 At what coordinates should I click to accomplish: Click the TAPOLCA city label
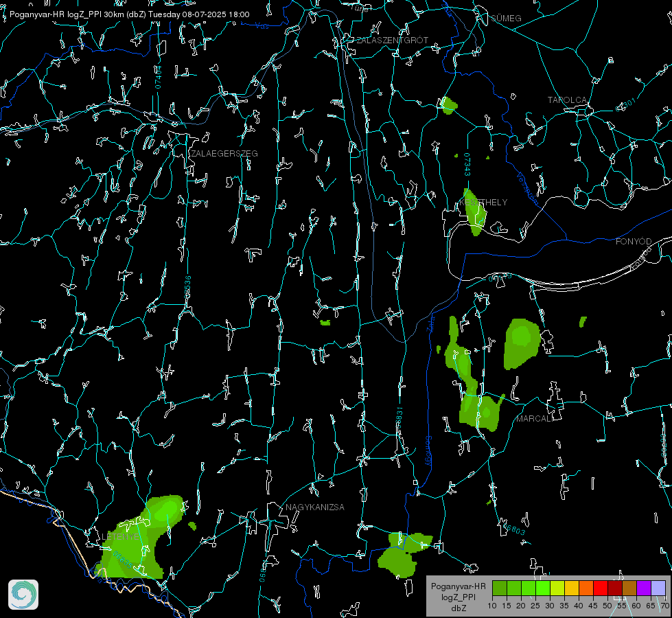[567, 100]
